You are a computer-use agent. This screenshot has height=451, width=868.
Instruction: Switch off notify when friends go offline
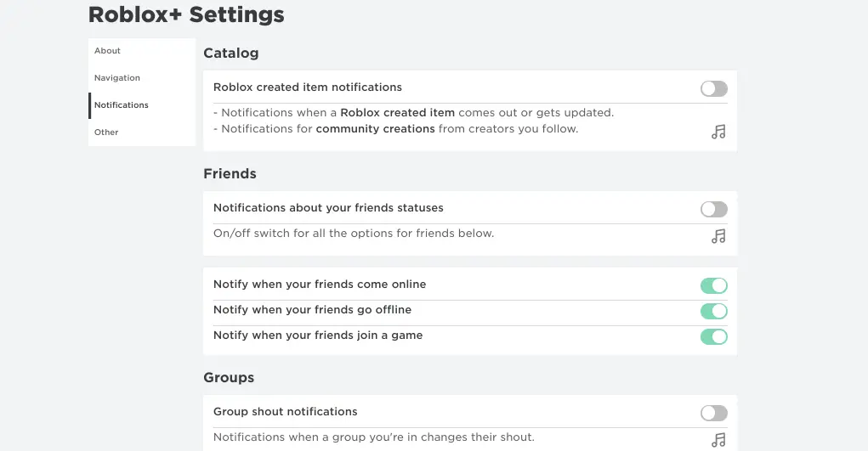[713, 311]
